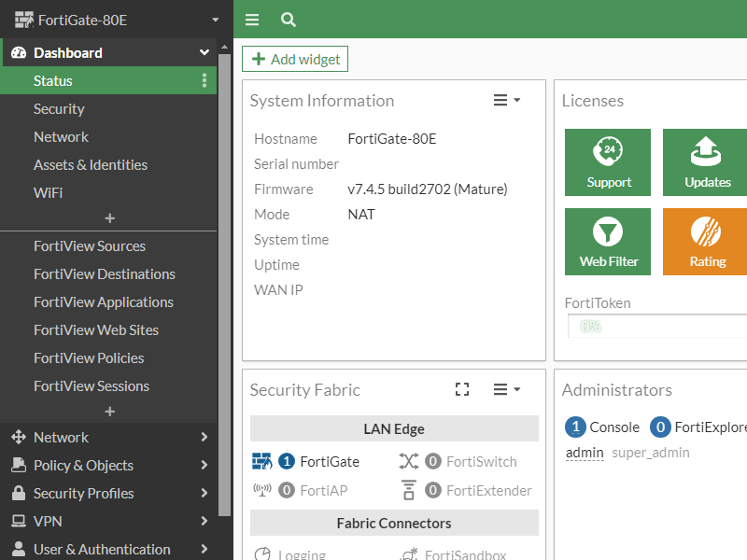Click the FortiExplorer session count badge
This screenshot has width=747, height=560.
pos(660,427)
